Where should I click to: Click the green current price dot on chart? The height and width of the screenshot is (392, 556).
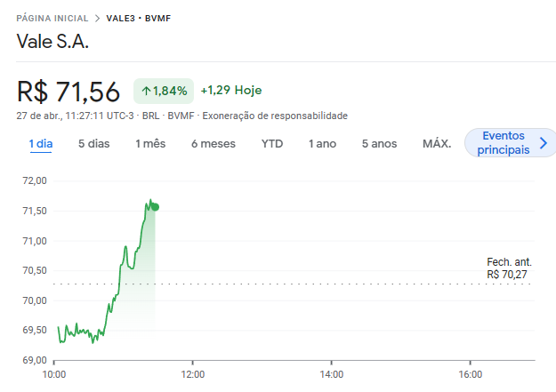click(x=156, y=207)
